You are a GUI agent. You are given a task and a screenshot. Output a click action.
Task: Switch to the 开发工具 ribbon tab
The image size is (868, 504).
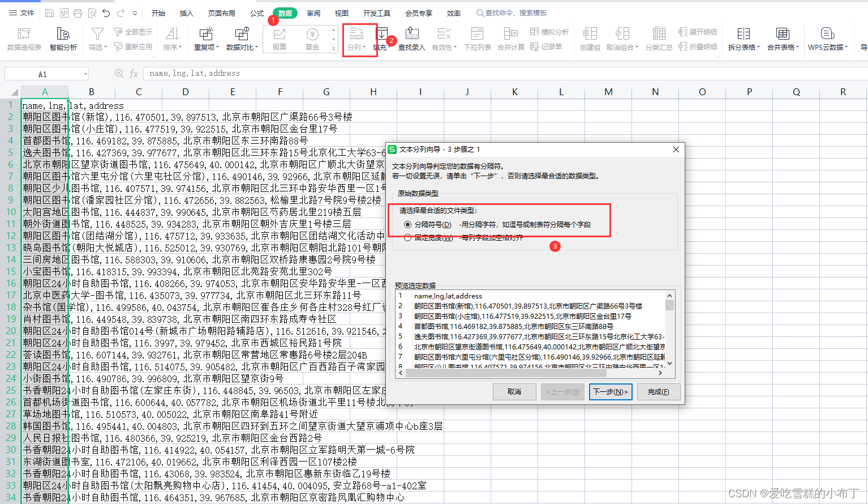point(377,13)
